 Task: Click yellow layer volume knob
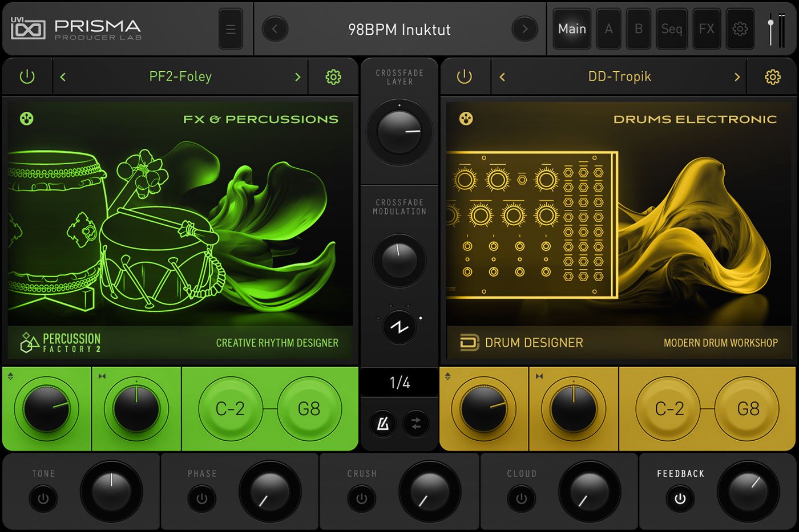click(483, 409)
